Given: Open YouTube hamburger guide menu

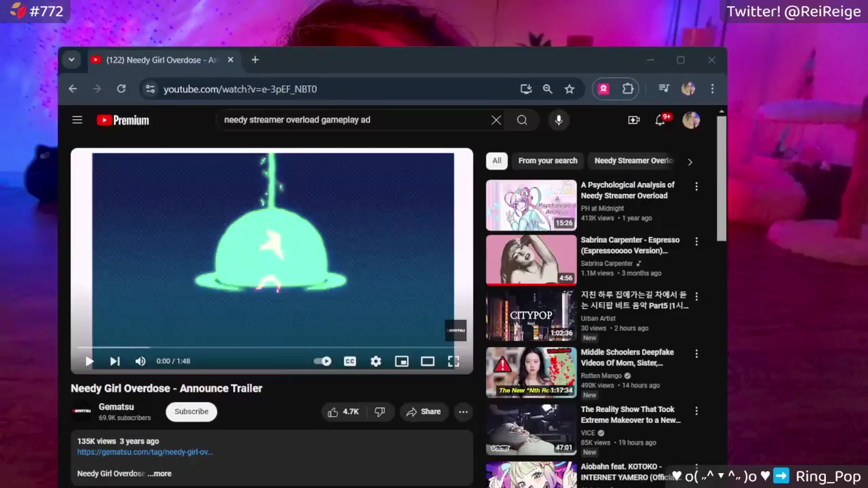Looking at the screenshot, I should 77,120.
